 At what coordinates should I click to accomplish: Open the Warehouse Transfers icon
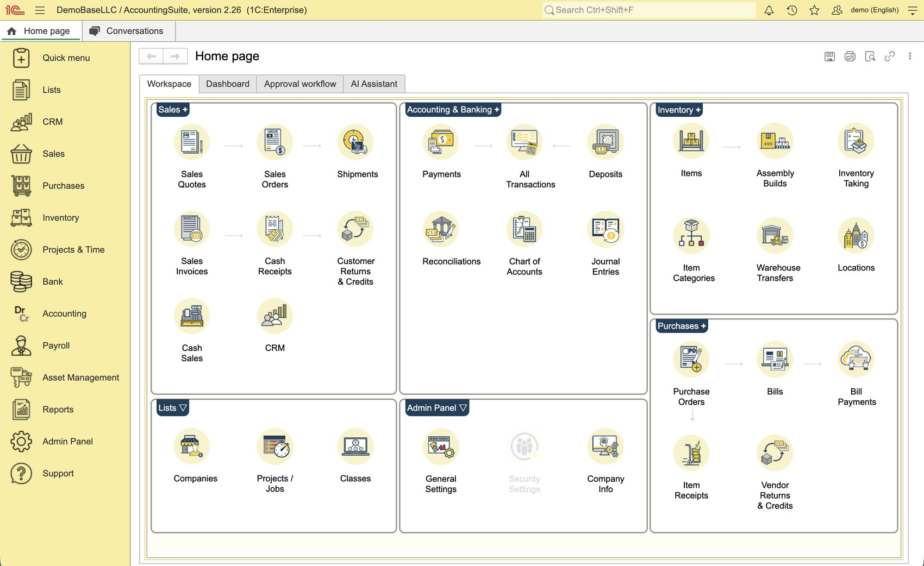click(775, 236)
